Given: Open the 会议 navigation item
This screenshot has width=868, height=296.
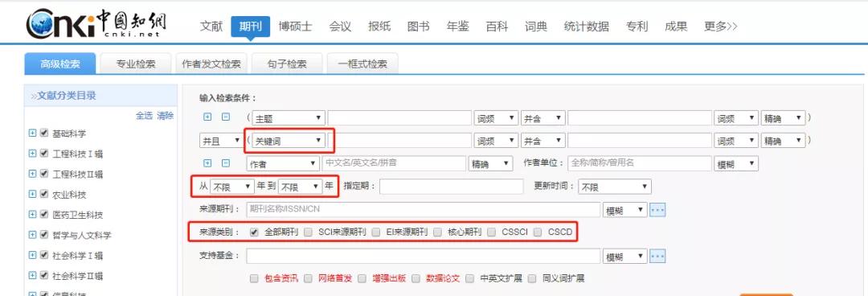Looking at the screenshot, I should point(340,26).
